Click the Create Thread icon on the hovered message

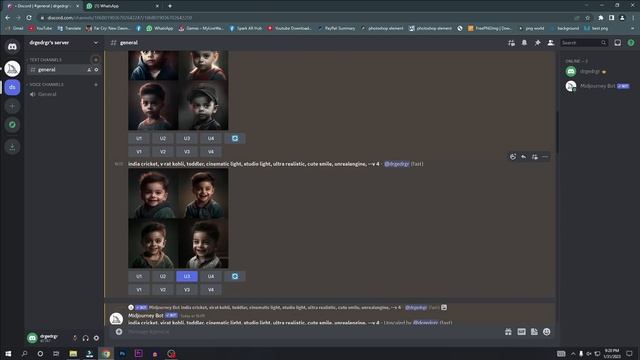pyautogui.click(x=535, y=157)
